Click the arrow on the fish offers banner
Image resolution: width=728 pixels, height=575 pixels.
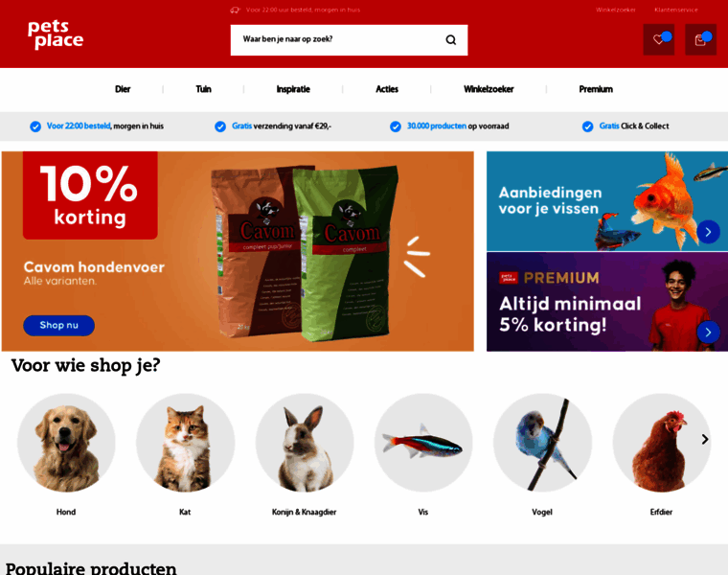pyautogui.click(x=708, y=231)
